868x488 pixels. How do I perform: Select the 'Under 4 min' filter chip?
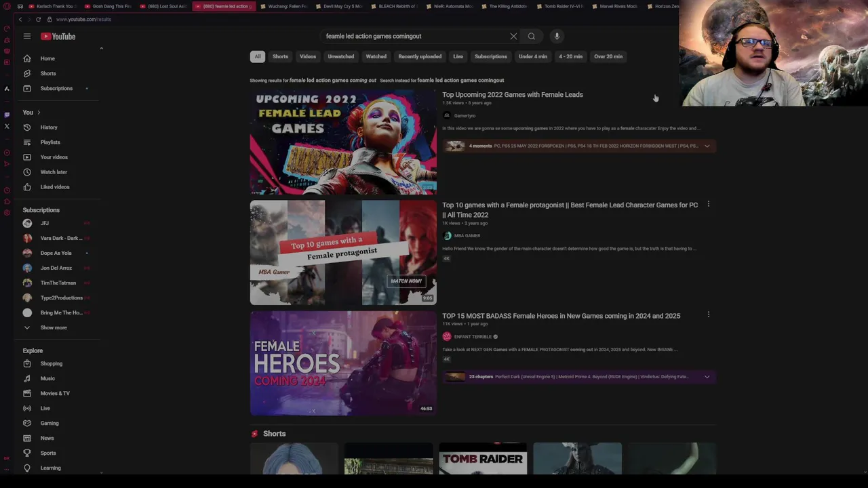pyautogui.click(x=533, y=56)
